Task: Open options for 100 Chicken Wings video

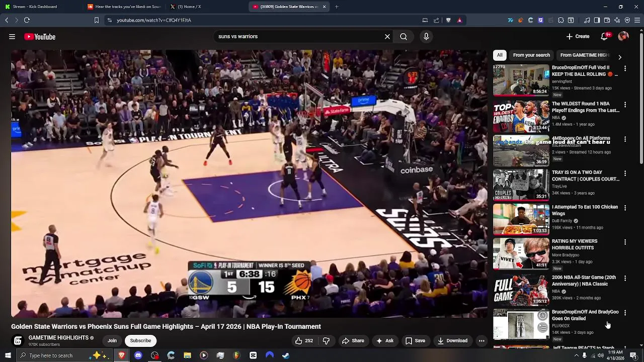Action: [625, 208]
